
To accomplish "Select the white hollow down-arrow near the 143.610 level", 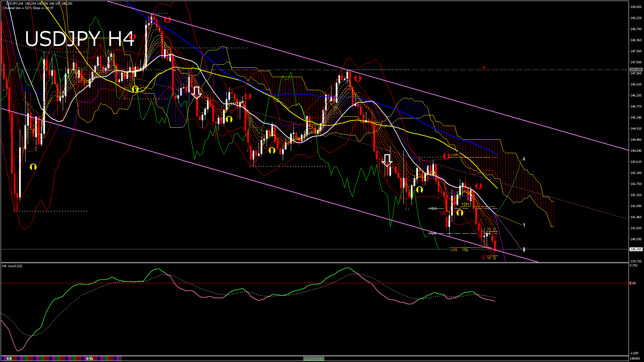I will coord(387,161).
